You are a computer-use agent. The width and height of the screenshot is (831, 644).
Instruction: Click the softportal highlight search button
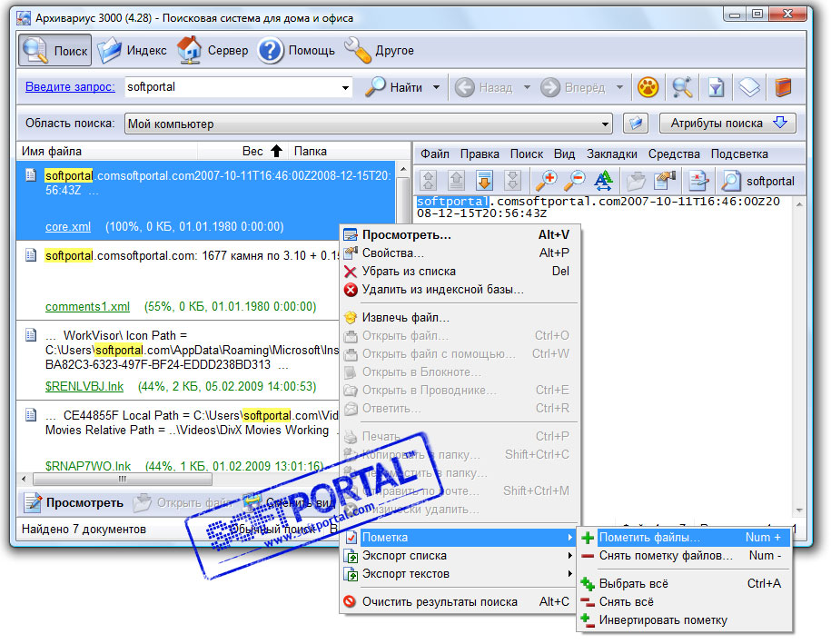pos(757,182)
